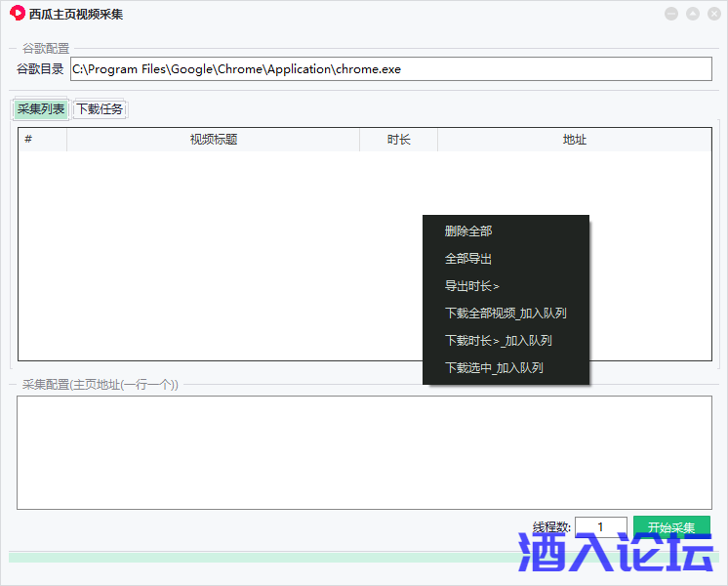The height and width of the screenshot is (586, 728).
Task: Close the window with the X button
Action: [x=712, y=14]
